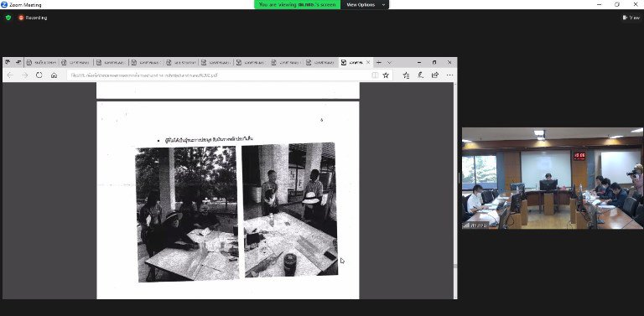Open View Options dropdown
The width and height of the screenshot is (644, 316).
(364, 4)
